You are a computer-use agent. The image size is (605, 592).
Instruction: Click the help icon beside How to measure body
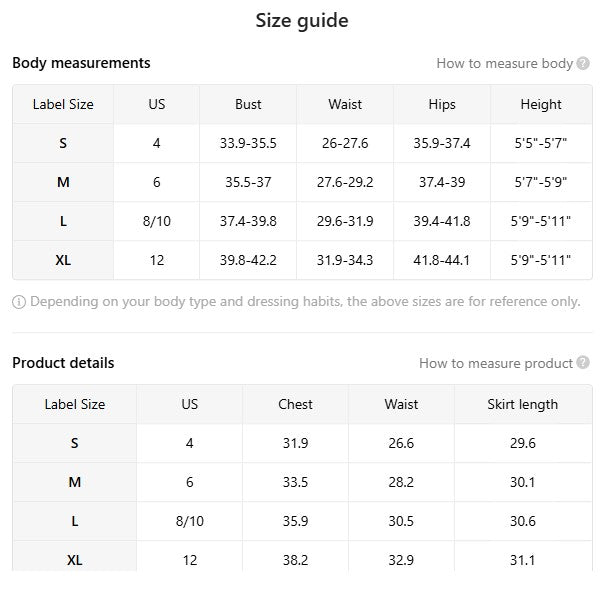pyautogui.click(x=583, y=63)
